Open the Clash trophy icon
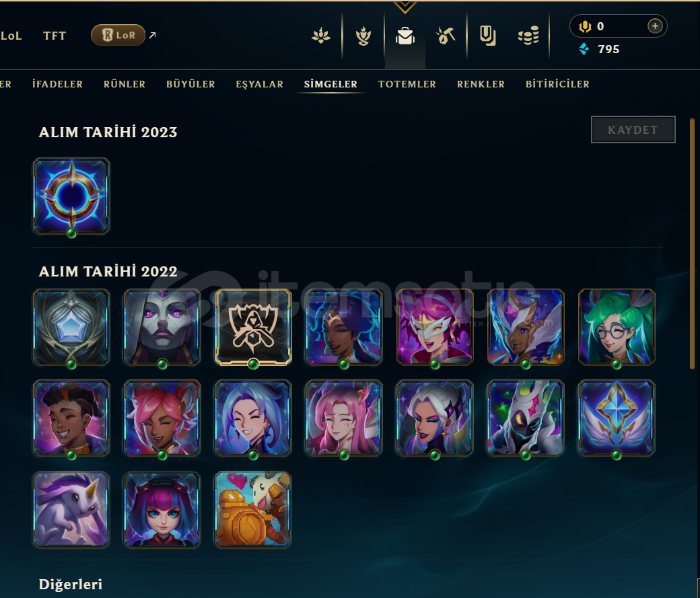Viewport: 700px width, 598px height. [363, 36]
